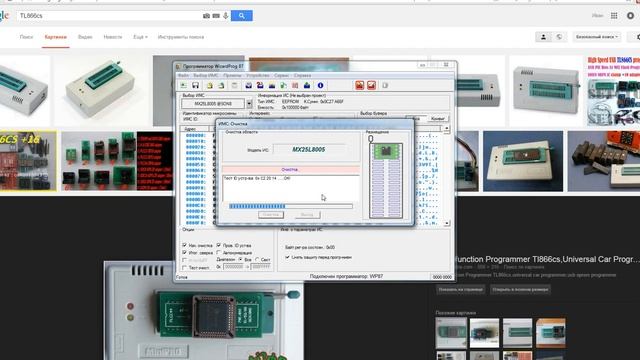Switch to the 'Картинки' Google tab
This screenshot has height=360, width=640.
click(56, 37)
